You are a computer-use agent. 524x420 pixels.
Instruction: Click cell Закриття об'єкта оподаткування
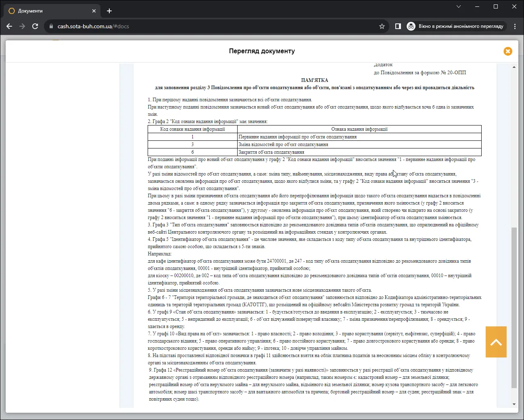[359, 152]
